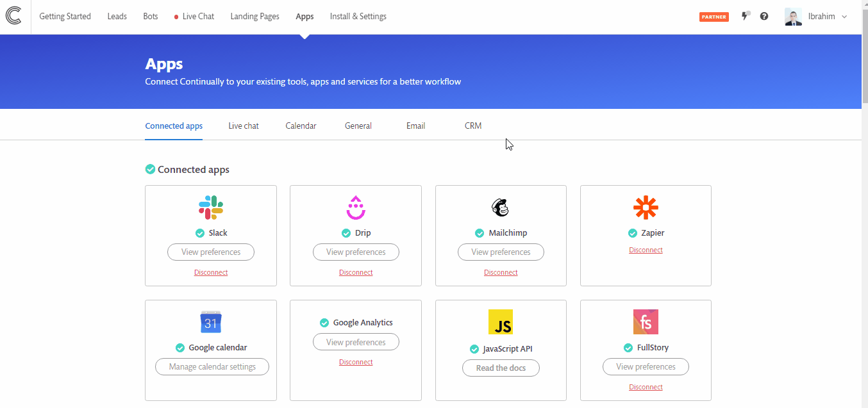Click the green check beside Slack
This screenshot has width=868, height=408.
pos(200,233)
